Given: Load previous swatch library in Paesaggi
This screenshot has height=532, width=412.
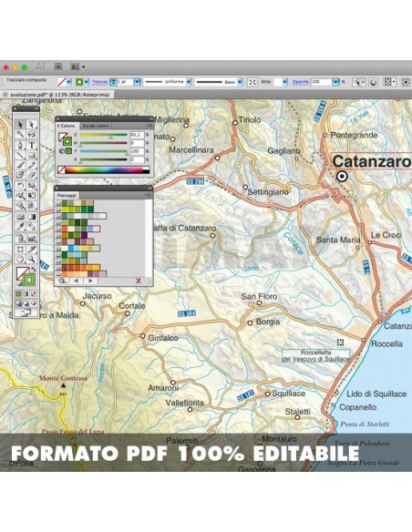Looking at the screenshot, I should [76, 281].
